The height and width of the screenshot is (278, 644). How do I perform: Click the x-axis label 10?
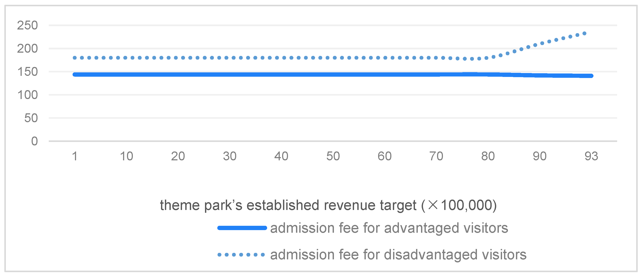127,156
